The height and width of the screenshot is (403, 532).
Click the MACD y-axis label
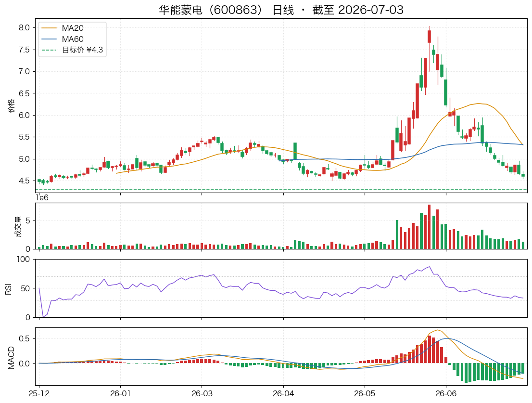[11, 358]
